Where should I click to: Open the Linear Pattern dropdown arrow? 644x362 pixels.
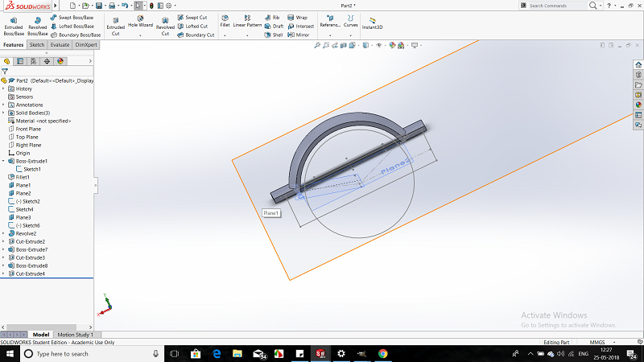click(x=247, y=35)
